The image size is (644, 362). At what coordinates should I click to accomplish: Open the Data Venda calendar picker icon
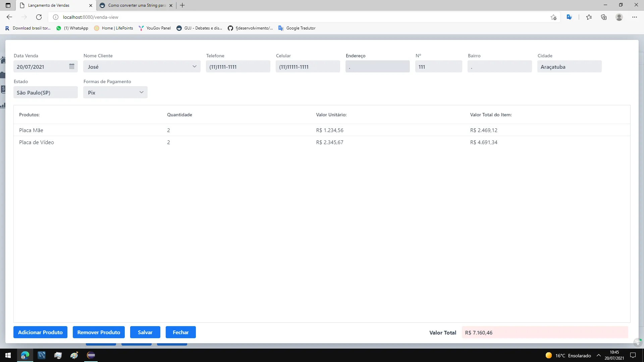coord(71,66)
